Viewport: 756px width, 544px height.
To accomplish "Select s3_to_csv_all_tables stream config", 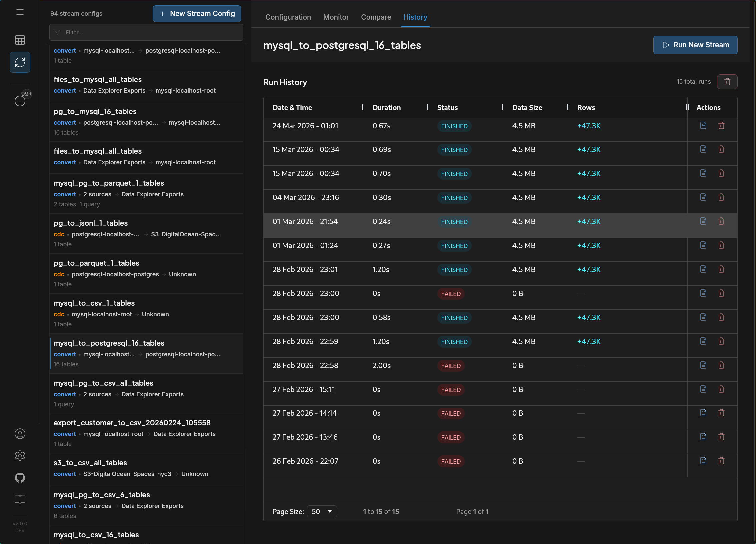I will click(x=146, y=469).
